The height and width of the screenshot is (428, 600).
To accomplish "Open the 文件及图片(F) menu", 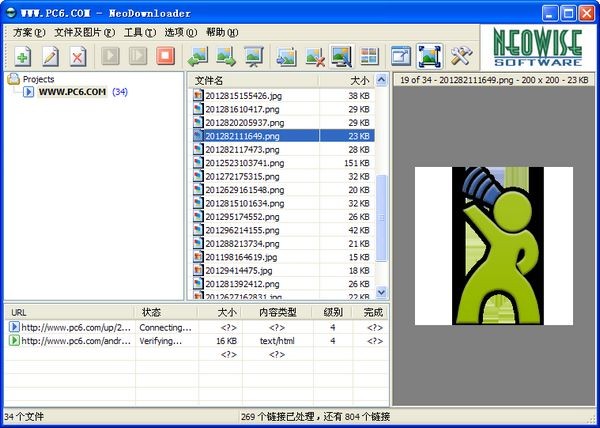I will (x=85, y=33).
